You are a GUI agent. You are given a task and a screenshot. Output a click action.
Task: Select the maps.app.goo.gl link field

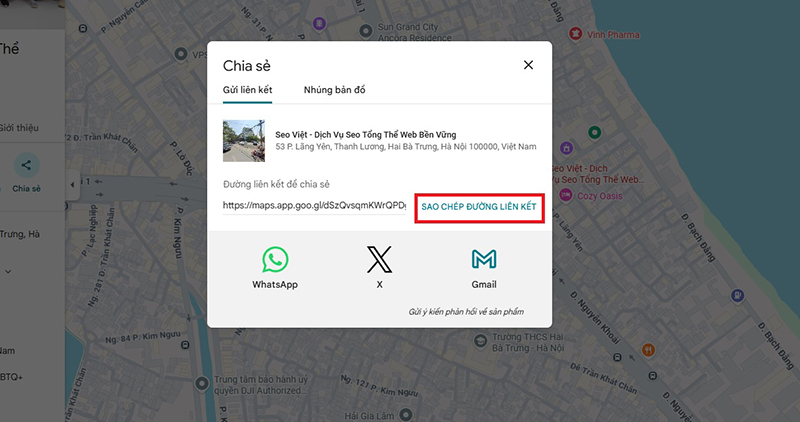coord(314,206)
